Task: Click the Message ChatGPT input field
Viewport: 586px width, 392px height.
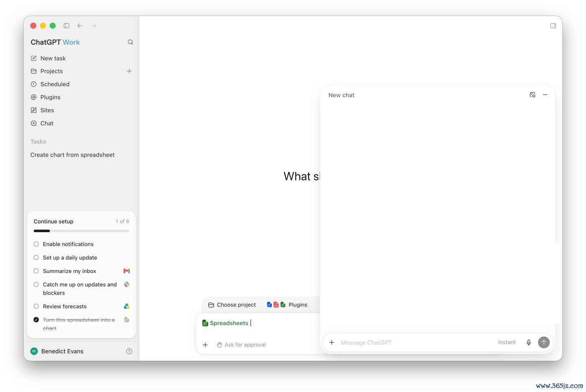Action: click(415, 342)
